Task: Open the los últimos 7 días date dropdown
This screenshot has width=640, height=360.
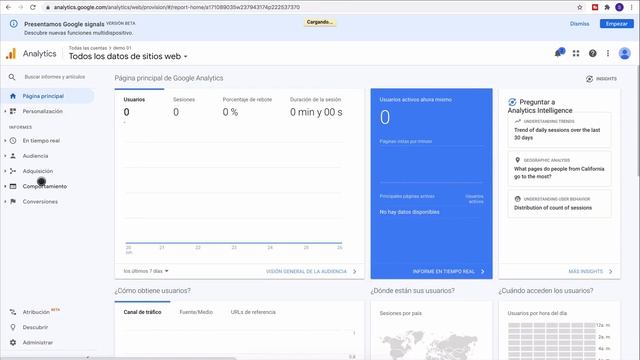Action: pyautogui.click(x=146, y=271)
